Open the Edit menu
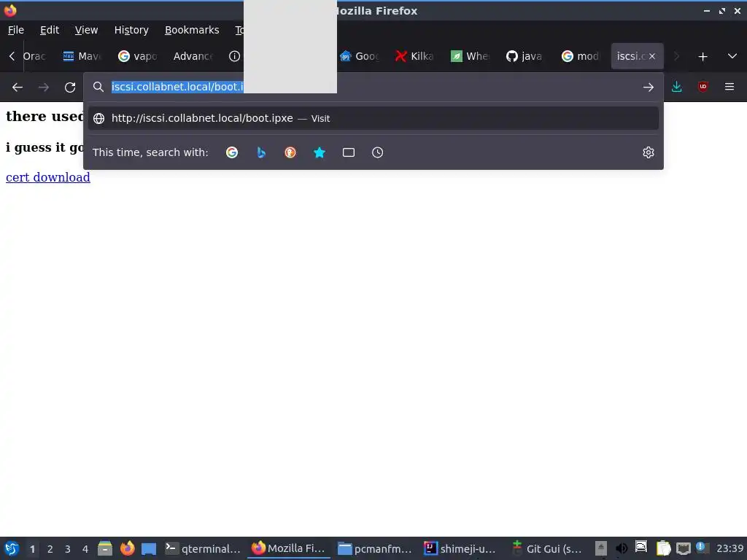The image size is (747, 560). (x=50, y=30)
